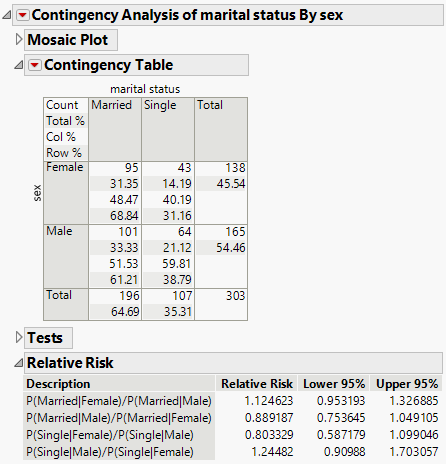Collapse the Contingency Table section
Image resolution: width=446 pixels, height=464 pixels.
click(x=19, y=65)
